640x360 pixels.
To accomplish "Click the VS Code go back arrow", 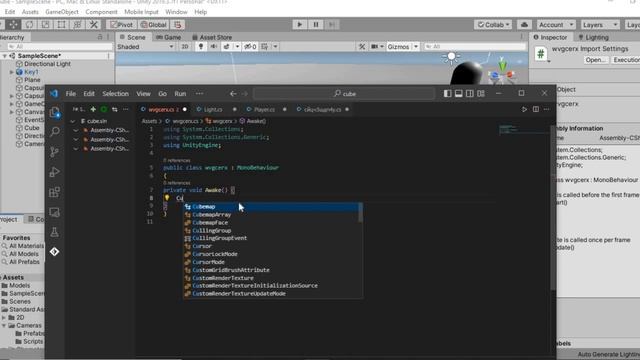I will tap(233, 93).
